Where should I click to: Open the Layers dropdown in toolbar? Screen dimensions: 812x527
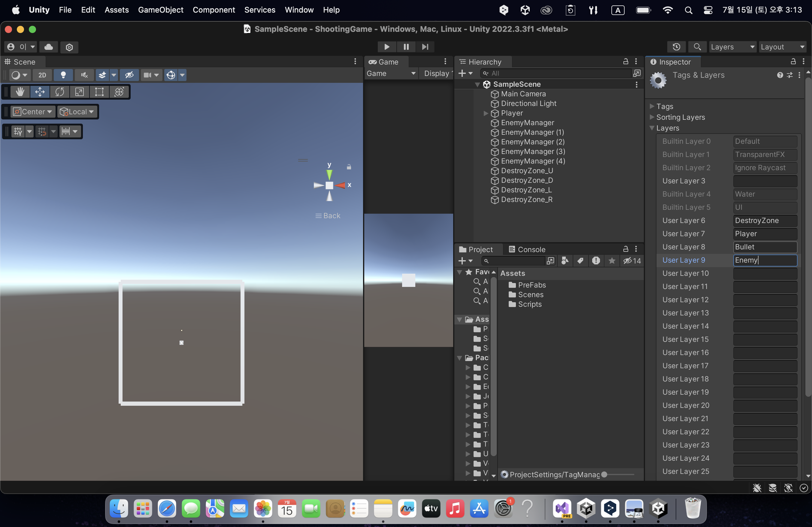tap(732, 47)
